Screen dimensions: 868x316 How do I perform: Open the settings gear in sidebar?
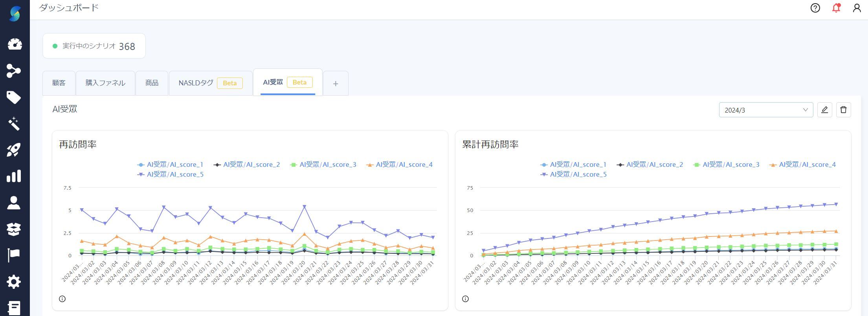pyautogui.click(x=14, y=282)
